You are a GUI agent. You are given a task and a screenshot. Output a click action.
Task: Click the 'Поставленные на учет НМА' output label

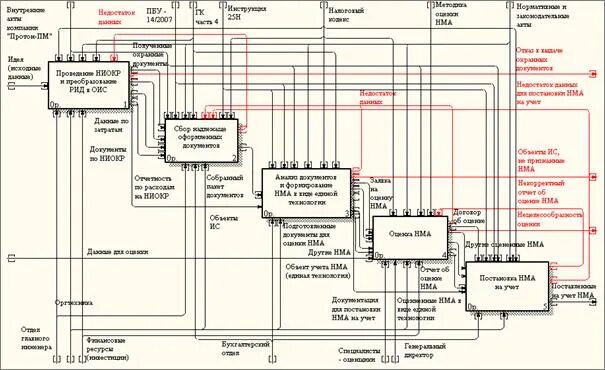573,291
